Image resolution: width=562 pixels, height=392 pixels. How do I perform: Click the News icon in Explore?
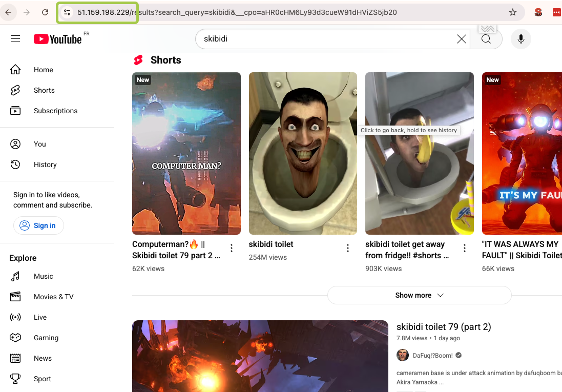(15, 358)
